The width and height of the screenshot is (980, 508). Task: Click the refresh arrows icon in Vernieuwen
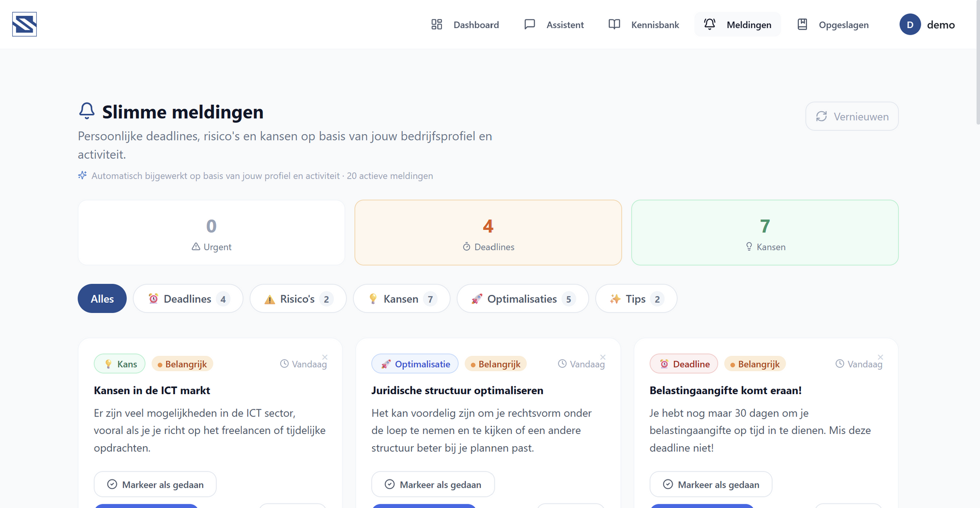[821, 116]
